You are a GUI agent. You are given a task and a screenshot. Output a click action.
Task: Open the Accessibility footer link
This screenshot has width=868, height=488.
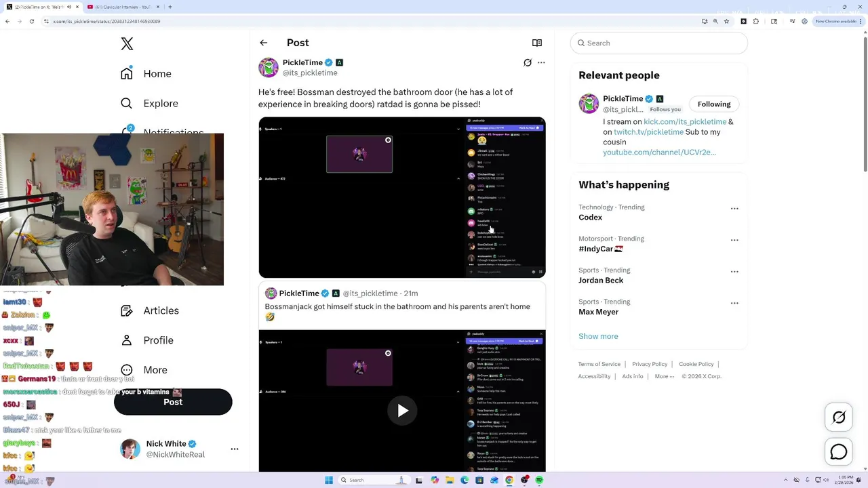595,376
